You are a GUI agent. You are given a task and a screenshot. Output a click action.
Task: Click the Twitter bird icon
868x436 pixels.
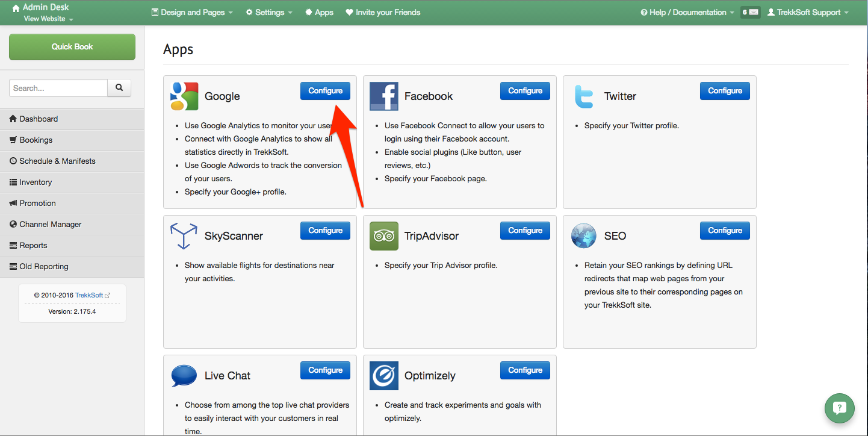click(584, 96)
